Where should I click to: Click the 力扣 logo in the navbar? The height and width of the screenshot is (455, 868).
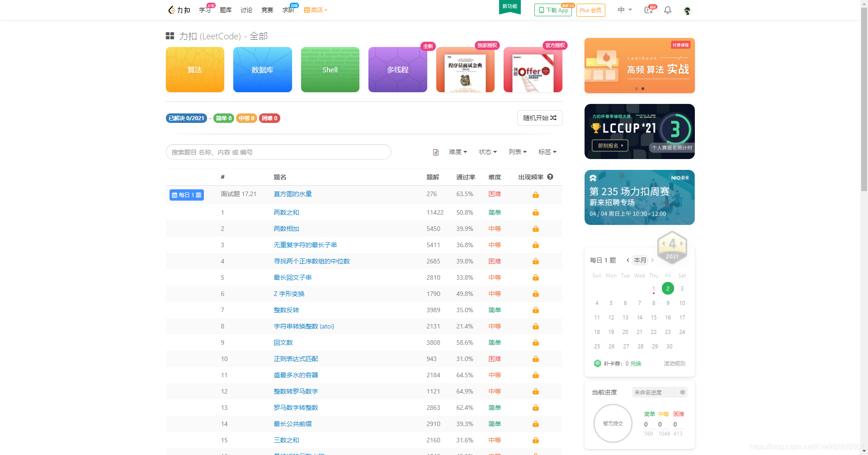point(179,10)
